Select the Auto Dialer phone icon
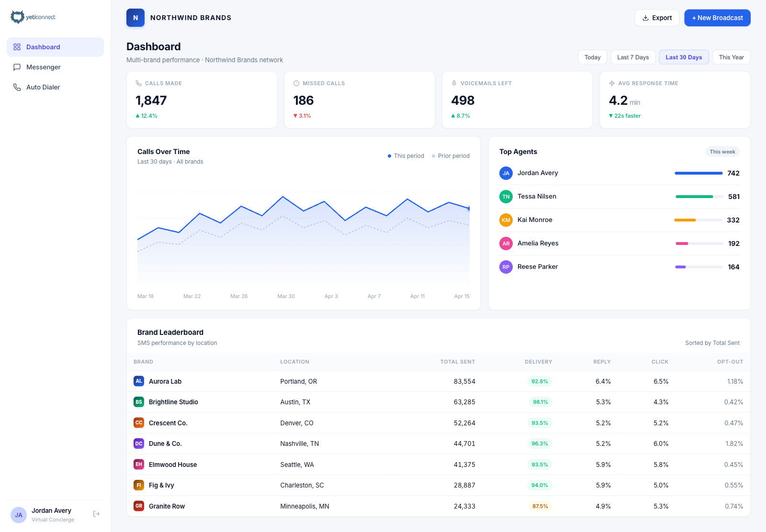Image resolution: width=766 pixels, height=532 pixels. point(17,87)
